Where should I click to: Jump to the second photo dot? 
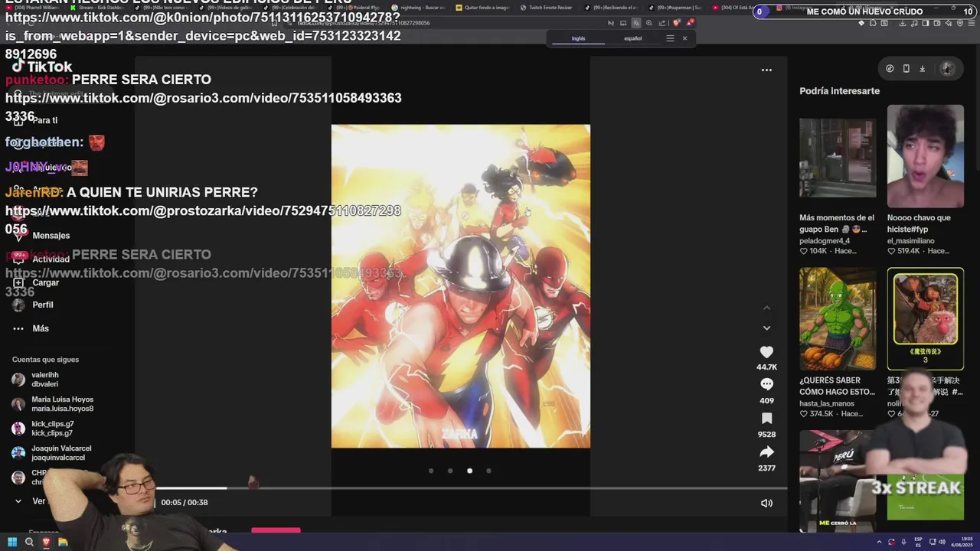(x=450, y=471)
